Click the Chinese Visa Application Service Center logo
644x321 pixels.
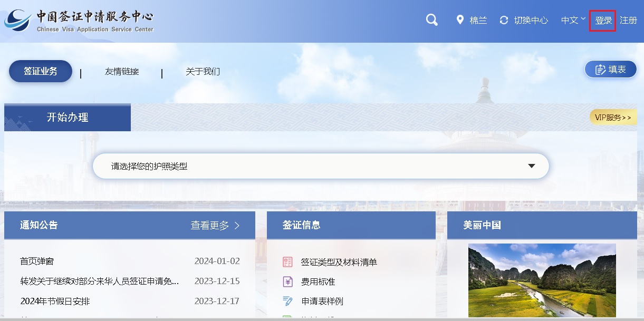(x=79, y=21)
